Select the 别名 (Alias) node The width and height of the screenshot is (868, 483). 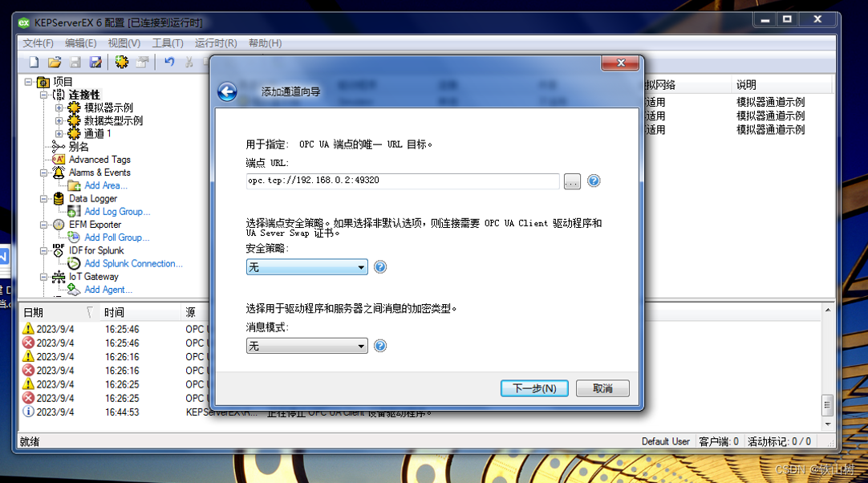[x=69, y=146]
